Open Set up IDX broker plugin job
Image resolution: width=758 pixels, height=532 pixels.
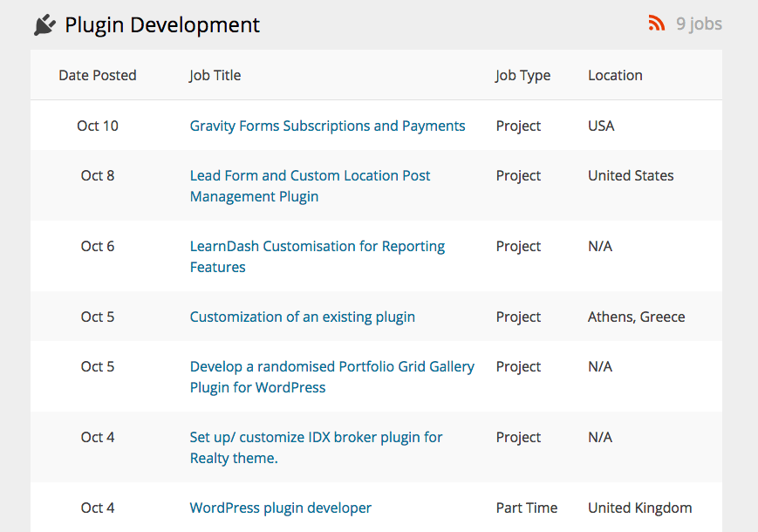point(316,438)
